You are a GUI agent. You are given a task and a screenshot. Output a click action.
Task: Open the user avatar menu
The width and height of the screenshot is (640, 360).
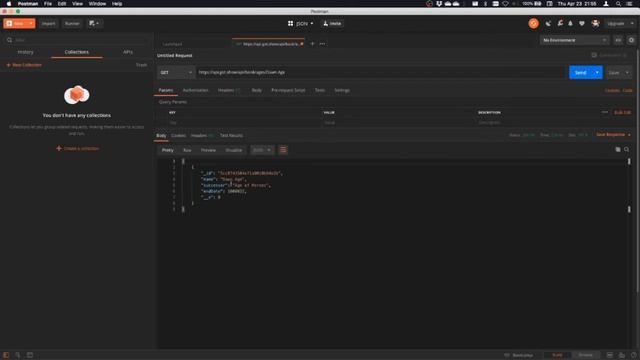point(596,24)
